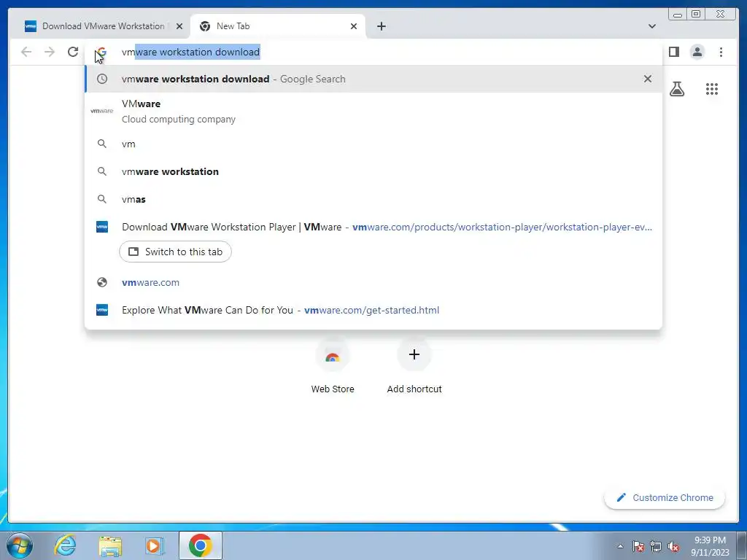Open the muted volume tray icon
The image size is (747, 560).
(x=673, y=546)
